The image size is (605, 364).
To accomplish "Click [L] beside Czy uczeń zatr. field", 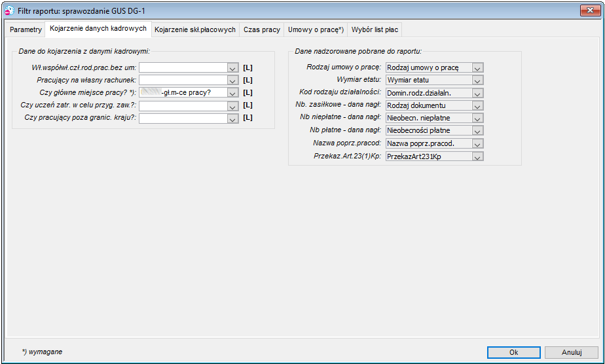I will pyautogui.click(x=247, y=105).
